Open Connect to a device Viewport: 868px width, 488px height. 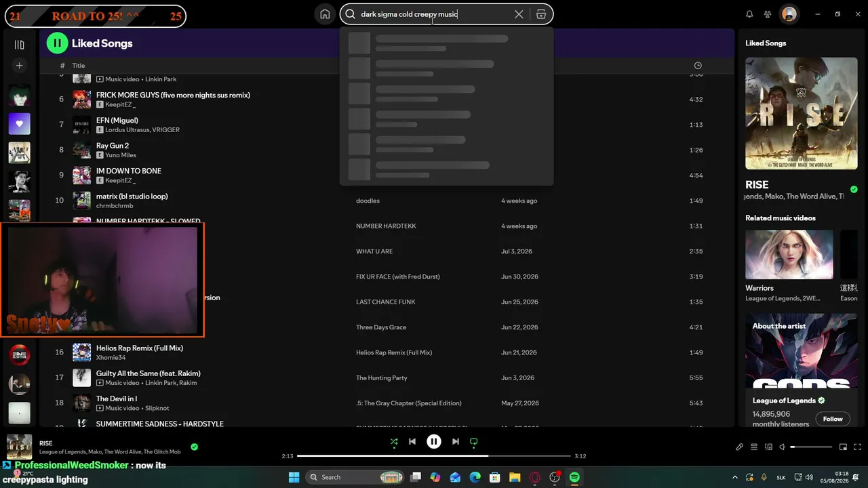[x=768, y=447]
